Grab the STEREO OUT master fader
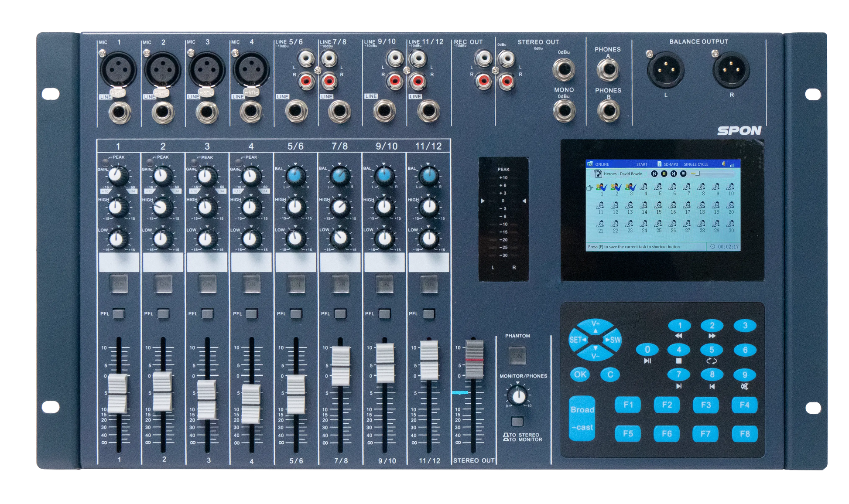The height and width of the screenshot is (504, 849). 474,360
